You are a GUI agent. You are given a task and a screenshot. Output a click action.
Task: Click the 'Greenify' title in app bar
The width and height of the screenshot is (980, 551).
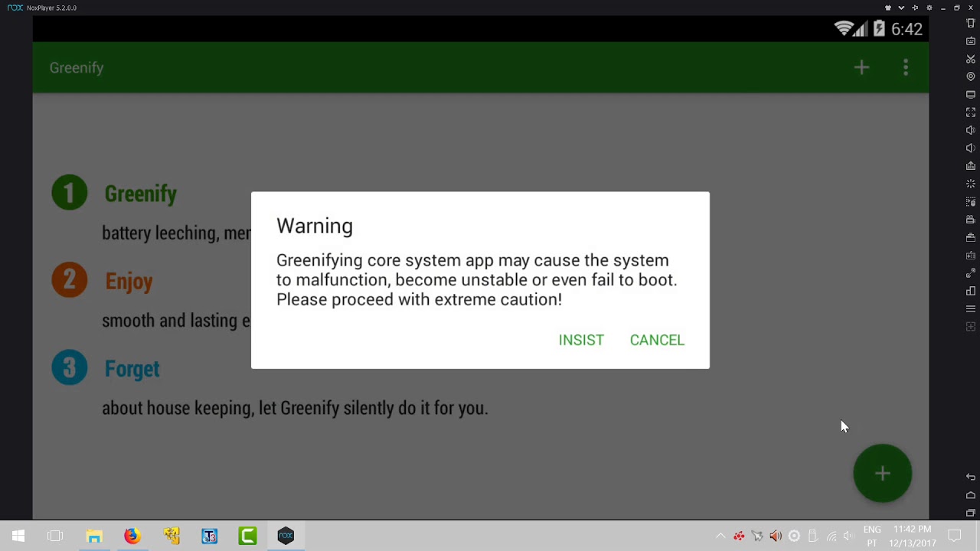(x=77, y=68)
